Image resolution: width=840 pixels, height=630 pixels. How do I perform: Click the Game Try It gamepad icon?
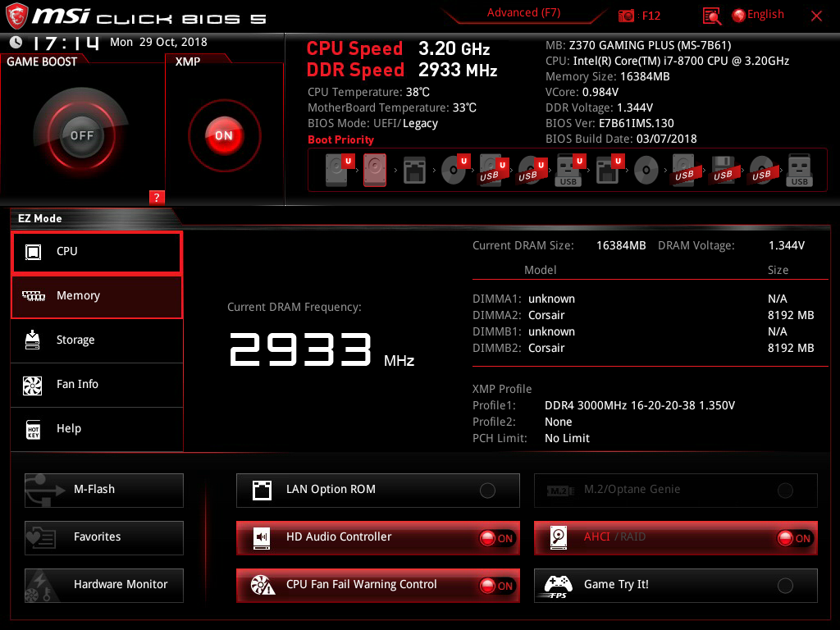pos(558,586)
